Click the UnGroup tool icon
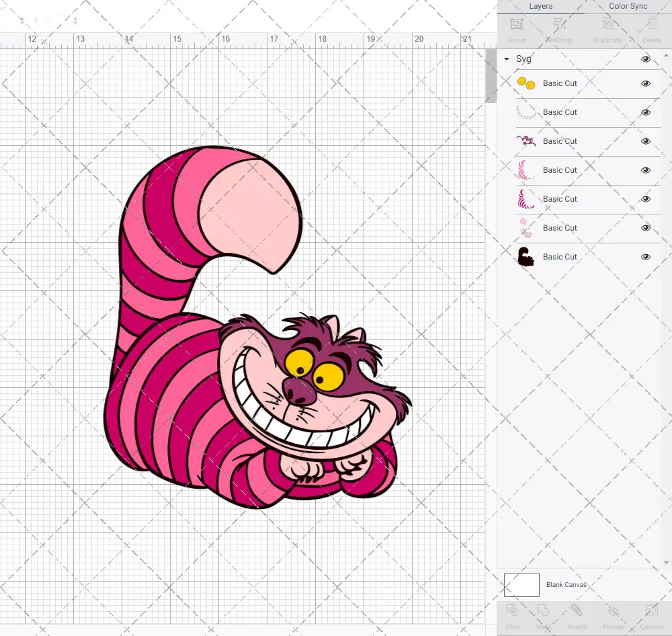The height and width of the screenshot is (636, 672). coord(560,24)
